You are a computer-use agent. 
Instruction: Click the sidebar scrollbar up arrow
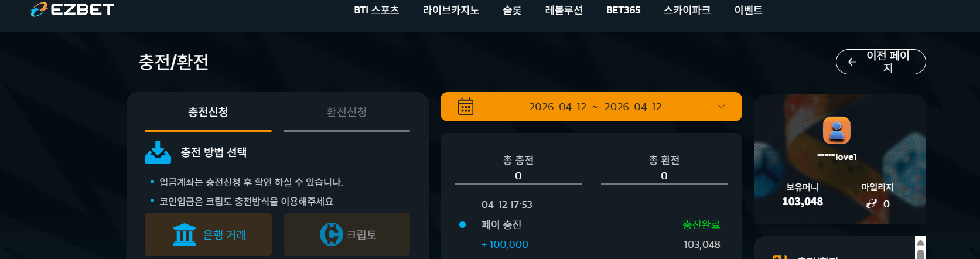(920, 243)
